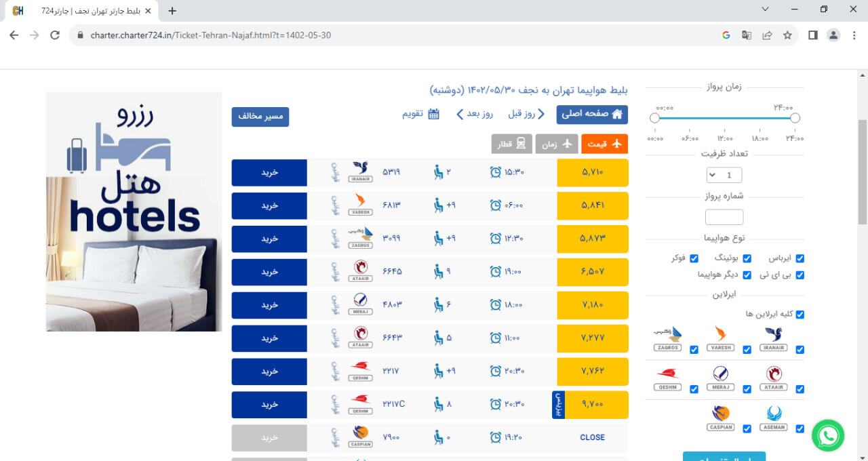Open the تعداد ظرفیت capacity dropdown
This screenshot has width=868, height=461.
tap(724, 175)
